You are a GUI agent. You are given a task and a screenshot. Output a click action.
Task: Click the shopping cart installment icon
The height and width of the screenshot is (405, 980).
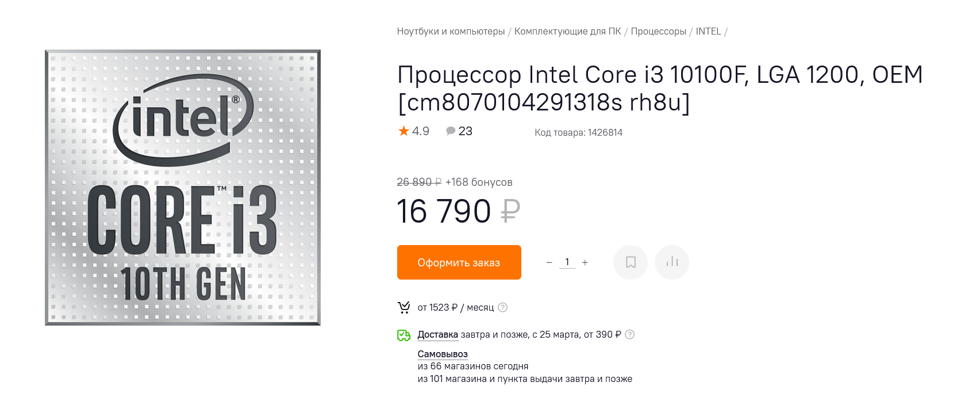[x=404, y=308]
